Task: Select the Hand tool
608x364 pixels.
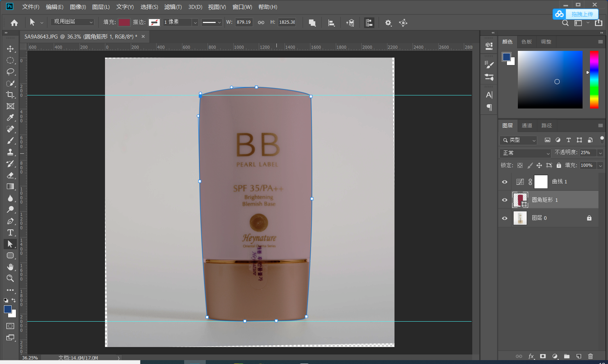Action: (10, 267)
